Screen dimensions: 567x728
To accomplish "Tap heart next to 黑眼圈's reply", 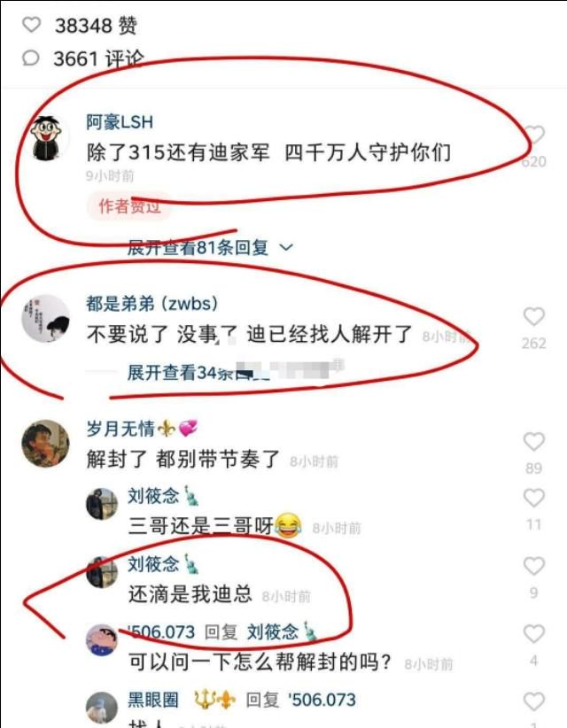I will click(x=534, y=702).
